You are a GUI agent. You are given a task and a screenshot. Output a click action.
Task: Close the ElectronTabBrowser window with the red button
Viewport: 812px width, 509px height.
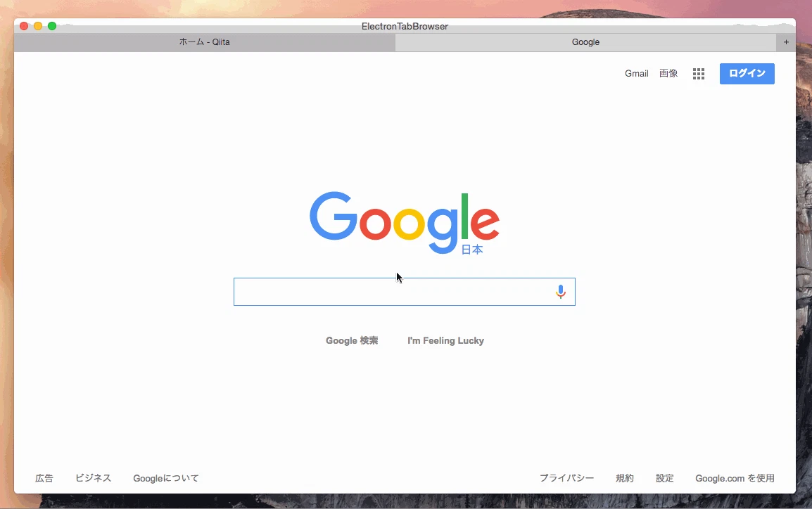tap(24, 26)
